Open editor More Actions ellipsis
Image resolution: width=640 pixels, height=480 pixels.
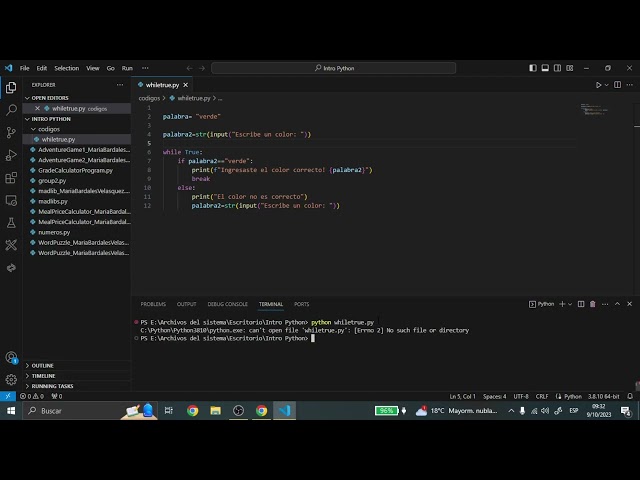[630, 85]
